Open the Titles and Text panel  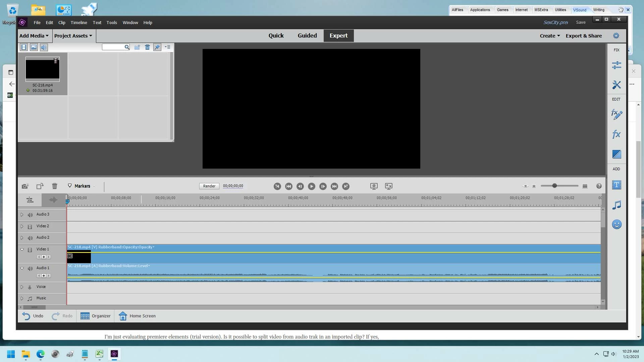point(616,185)
